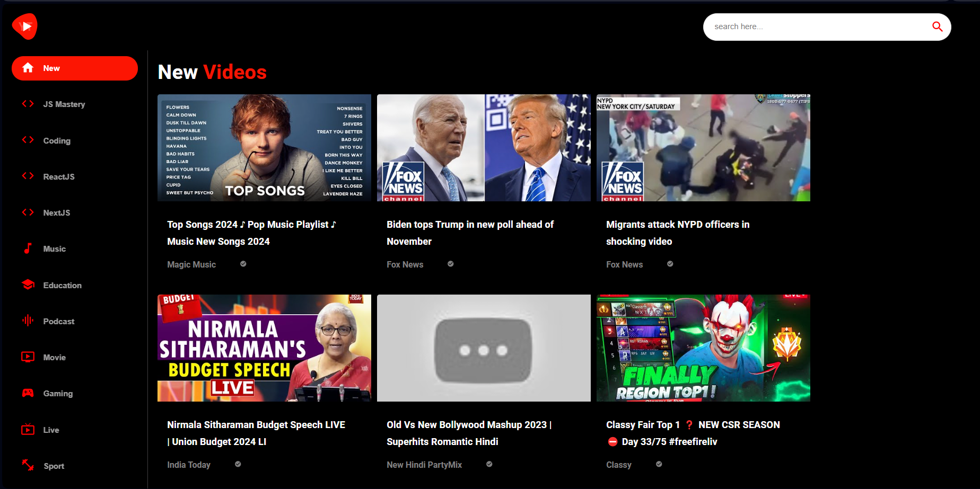Visit the Classy channel
The width and height of the screenshot is (980, 489).
[x=619, y=465]
